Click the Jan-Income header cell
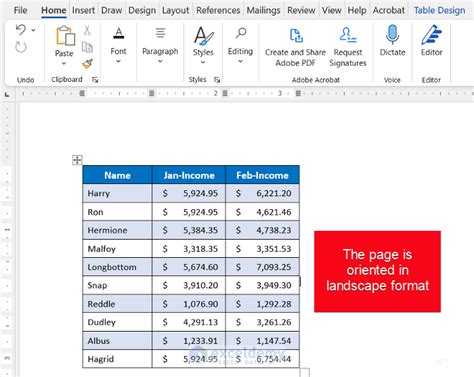The height and width of the screenshot is (377, 474). click(189, 175)
